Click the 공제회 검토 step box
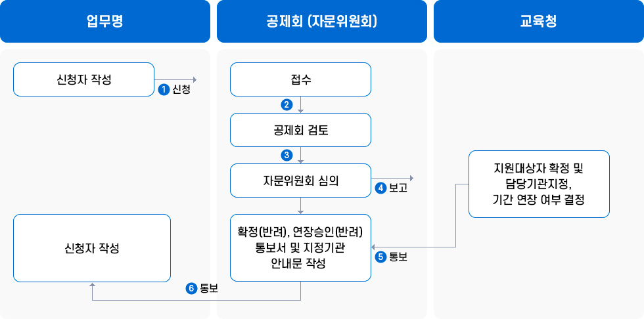 click(x=300, y=130)
